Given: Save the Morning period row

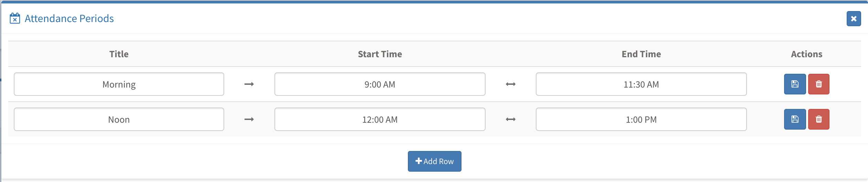Looking at the screenshot, I should point(795,84).
